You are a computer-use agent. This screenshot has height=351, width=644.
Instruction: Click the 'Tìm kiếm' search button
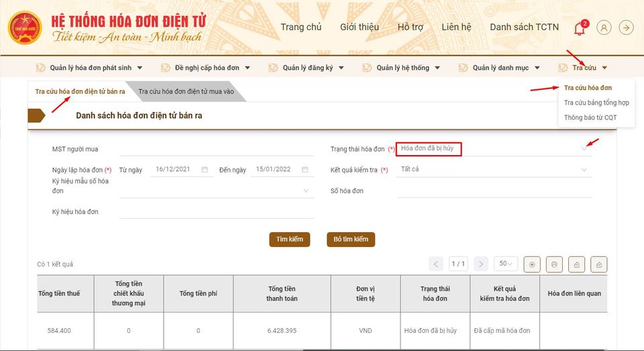290,240
